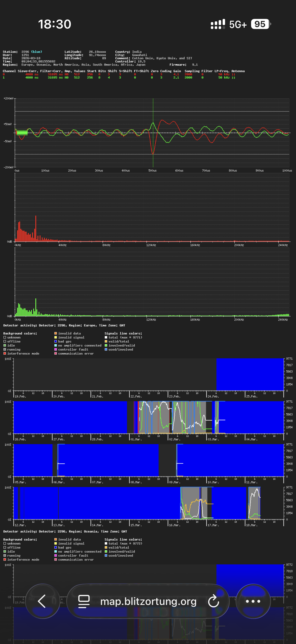Viewport: 296px width, 644px height.
Task: Open the three-dot more options menu
Action: click(253, 601)
